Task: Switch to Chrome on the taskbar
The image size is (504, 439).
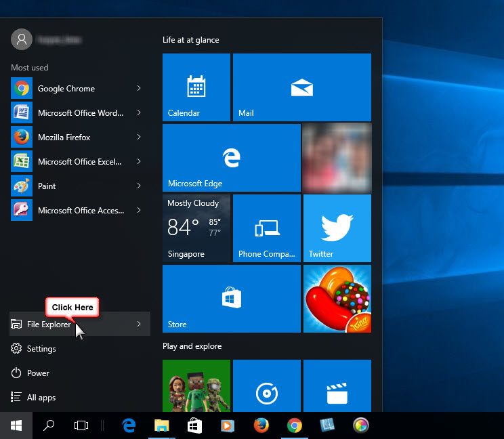Action: coord(295,425)
